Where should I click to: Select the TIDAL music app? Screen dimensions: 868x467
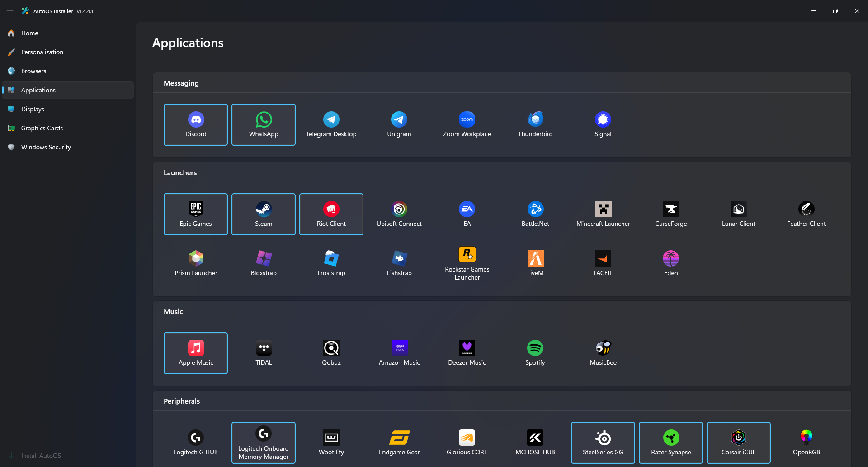pyautogui.click(x=264, y=353)
